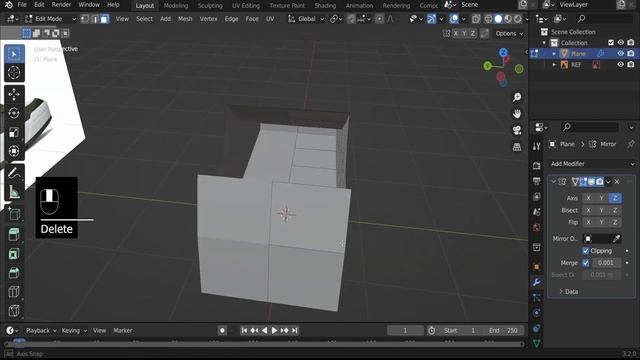
Task: Select the Scale tool
Action: [14, 132]
